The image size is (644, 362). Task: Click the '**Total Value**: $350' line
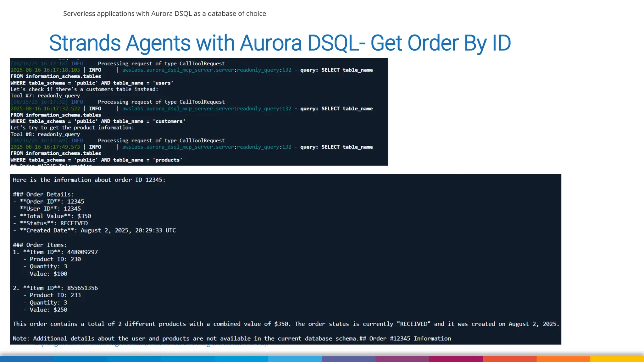(52, 216)
